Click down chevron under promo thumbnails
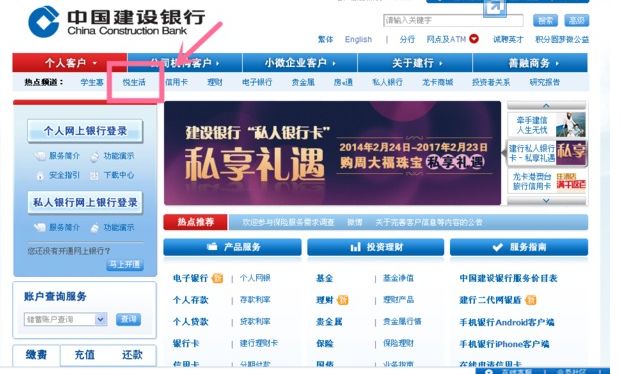 [546, 201]
